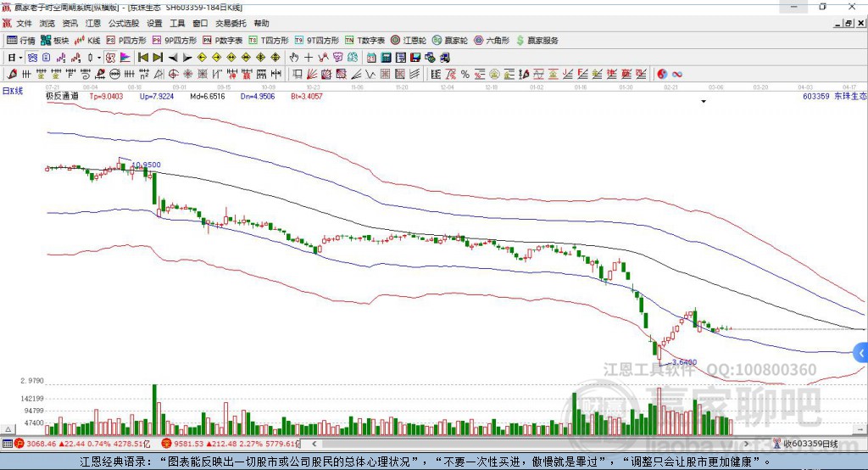The image size is (868, 470).
Task: Select the red pencil drawing tool
Action: pyautogui.click(x=12, y=74)
